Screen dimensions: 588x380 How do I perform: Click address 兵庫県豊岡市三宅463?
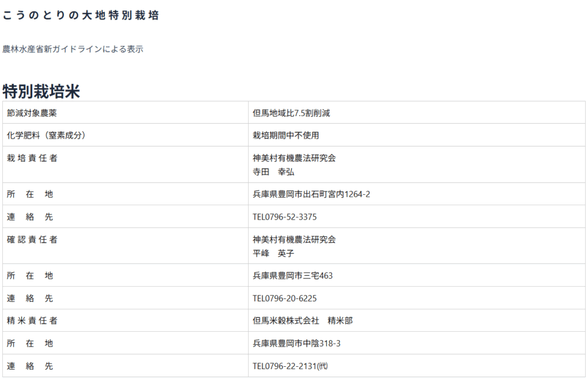coord(292,275)
